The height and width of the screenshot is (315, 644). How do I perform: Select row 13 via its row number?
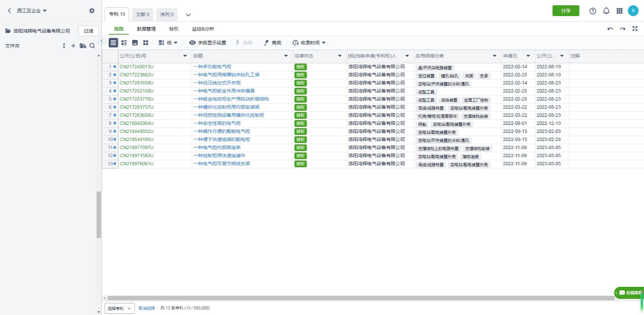tap(110, 164)
